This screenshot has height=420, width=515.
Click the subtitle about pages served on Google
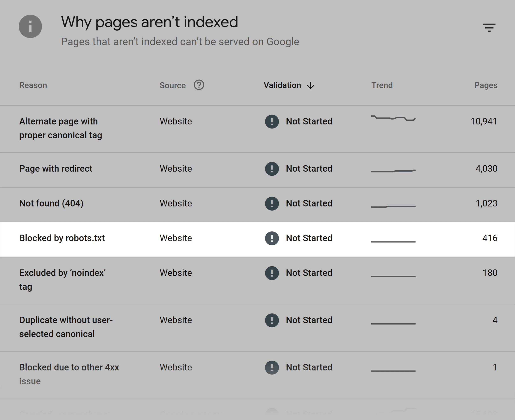pyautogui.click(x=180, y=42)
